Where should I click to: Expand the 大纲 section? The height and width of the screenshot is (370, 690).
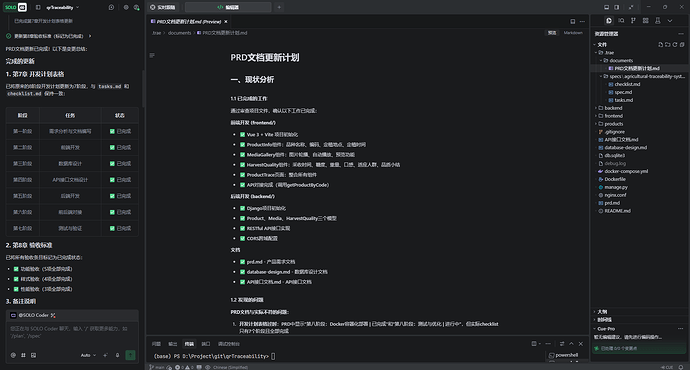coord(602,311)
